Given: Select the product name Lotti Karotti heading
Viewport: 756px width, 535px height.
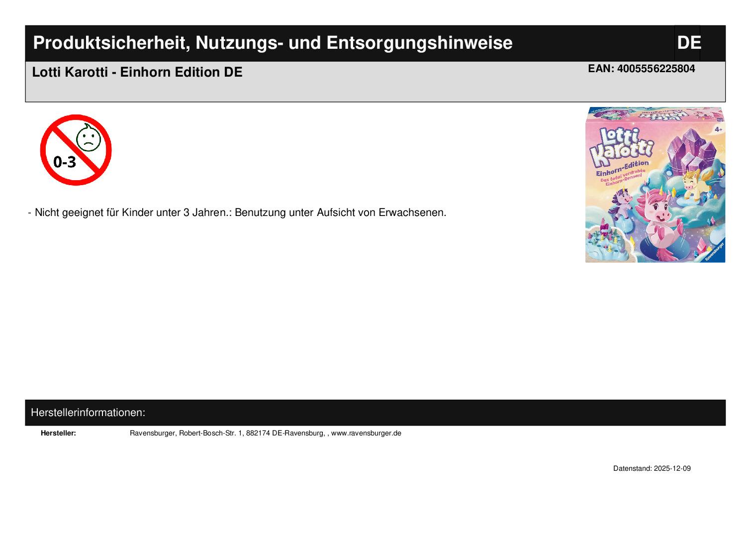Looking at the screenshot, I should pyautogui.click(x=137, y=72).
